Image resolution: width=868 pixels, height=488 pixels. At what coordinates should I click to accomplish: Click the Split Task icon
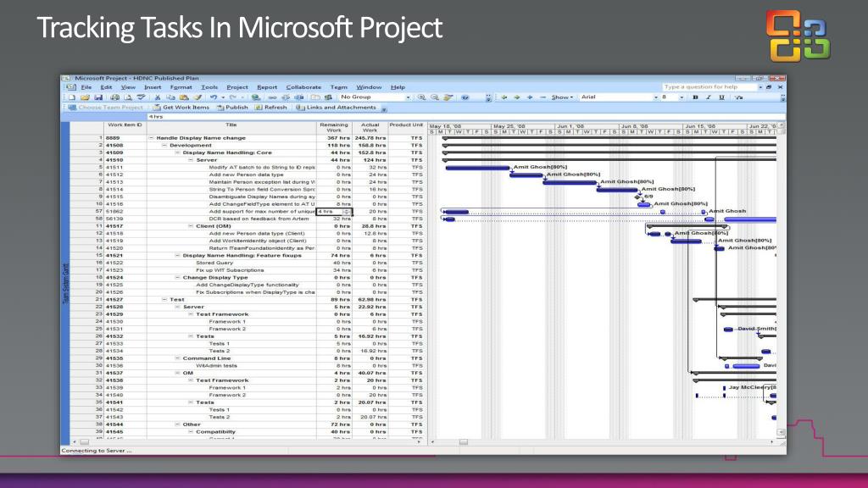[x=299, y=97]
